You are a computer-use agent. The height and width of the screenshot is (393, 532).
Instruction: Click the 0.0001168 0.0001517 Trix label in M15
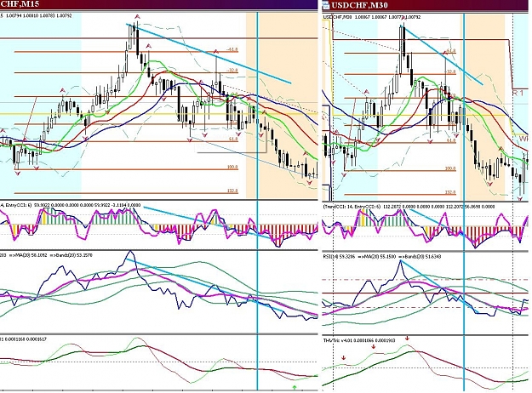coord(25,339)
